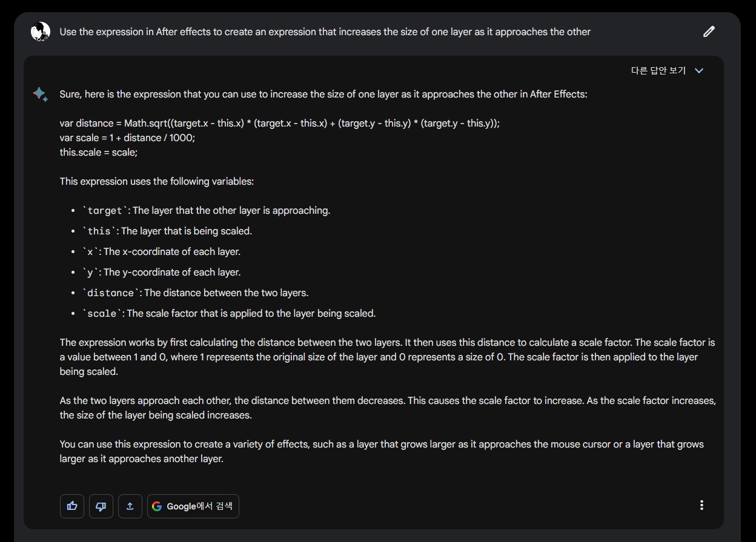Click the Google G logo
Viewport: 756px width, 542px height.
point(157,506)
